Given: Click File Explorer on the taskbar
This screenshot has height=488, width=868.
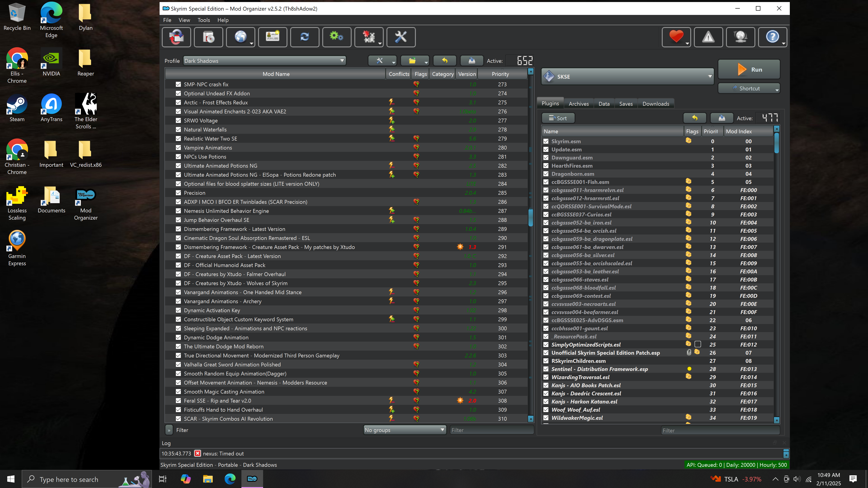Looking at the screenshot, I should pos(208,479).
